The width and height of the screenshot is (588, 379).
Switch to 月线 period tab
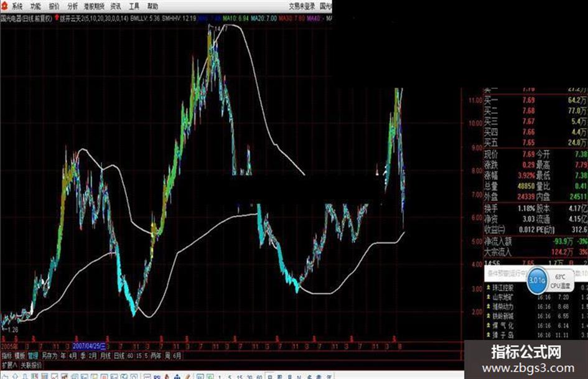click(x=105, y=355)
